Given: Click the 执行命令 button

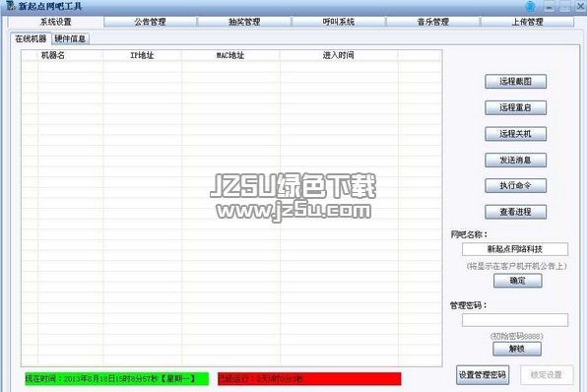Looking at the screenshot, I should pos(515,186).
